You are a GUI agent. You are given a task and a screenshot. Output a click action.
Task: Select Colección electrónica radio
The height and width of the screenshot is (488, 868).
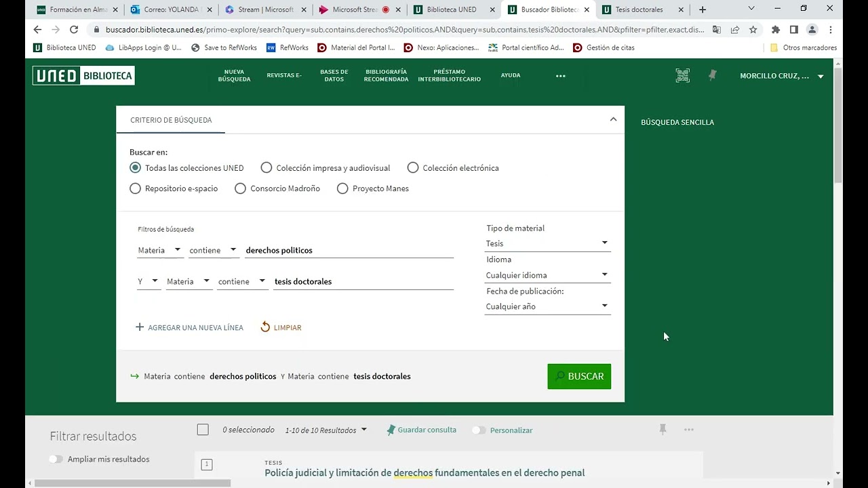[413, 167]
